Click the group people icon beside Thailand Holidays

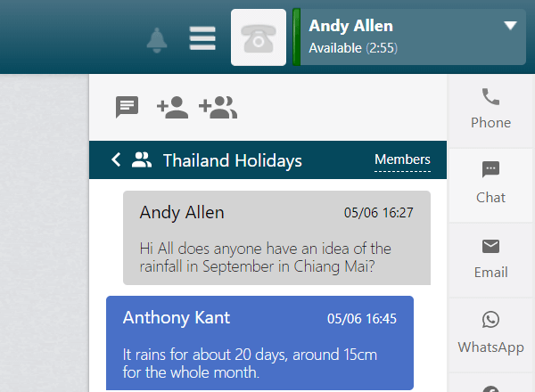(x=142, y=159)
